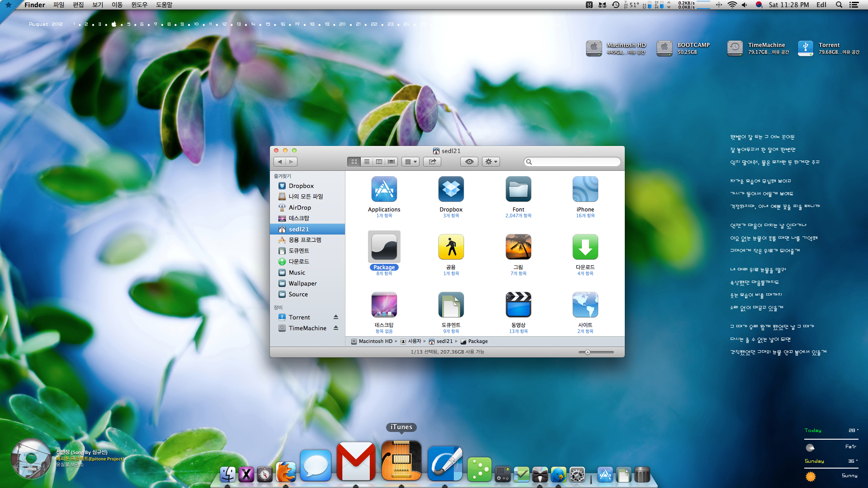Image resolution: width=868 pixels, height=488 pixels.
Task: Eject the TimeMachine volume in sidebar
Action: (x=336, y=328)
